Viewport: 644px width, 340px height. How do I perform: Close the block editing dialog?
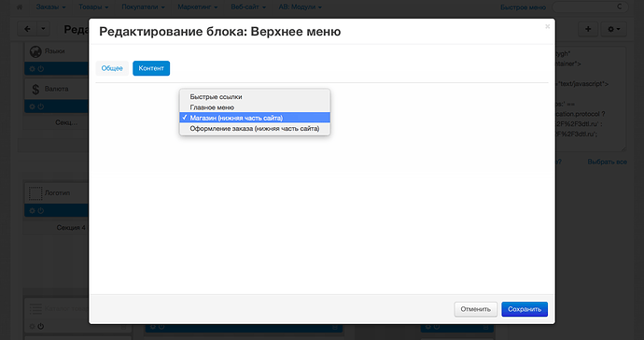(x=547, y=27)
